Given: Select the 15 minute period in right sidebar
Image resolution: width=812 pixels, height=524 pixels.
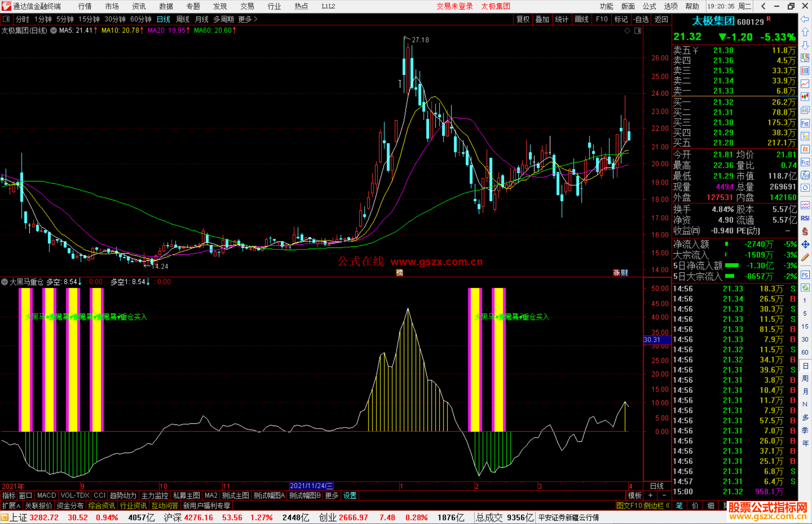Looking at the screenshot, I should click(805, 326).
